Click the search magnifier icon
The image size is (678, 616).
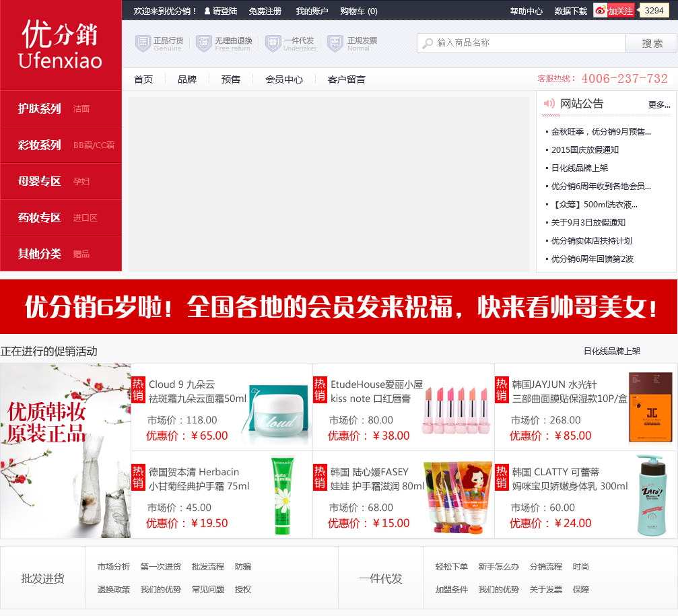point(428,43)
